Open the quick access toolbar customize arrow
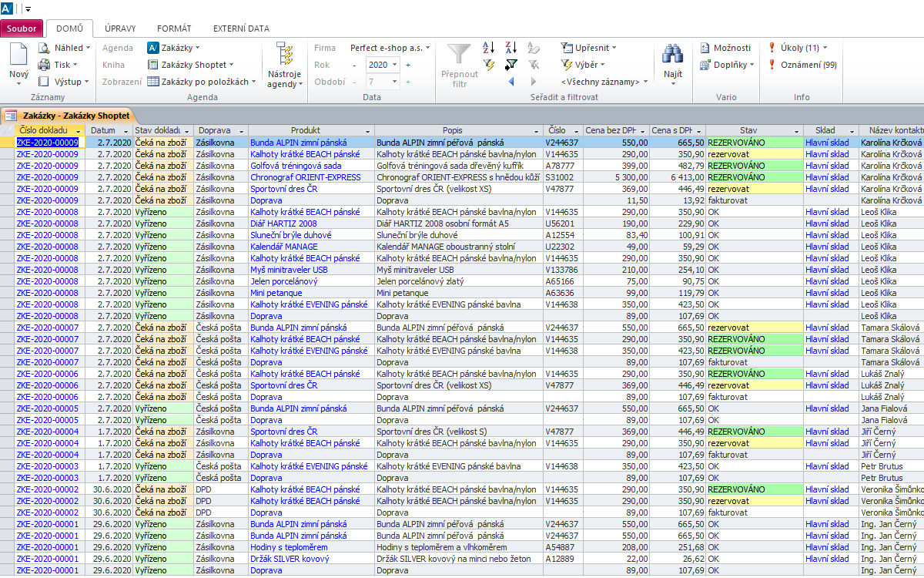Image resolution: width=924 pixels, height=578 pixels. 28,9
